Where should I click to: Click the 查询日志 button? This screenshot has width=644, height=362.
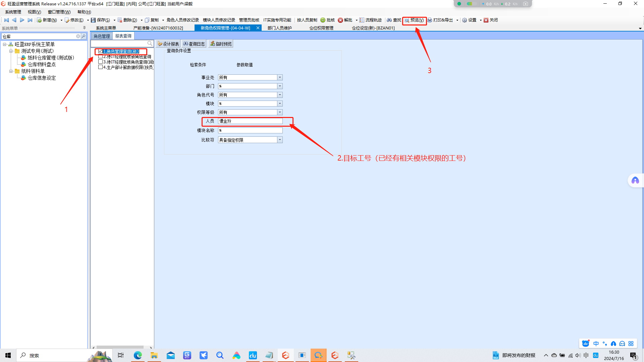point(194,44)
